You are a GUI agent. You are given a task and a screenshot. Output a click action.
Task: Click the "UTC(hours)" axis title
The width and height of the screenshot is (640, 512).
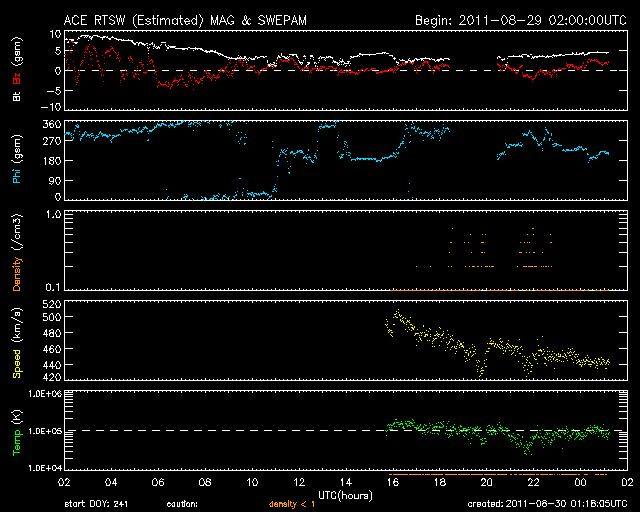pyautogui.click(x=345, y=496)
